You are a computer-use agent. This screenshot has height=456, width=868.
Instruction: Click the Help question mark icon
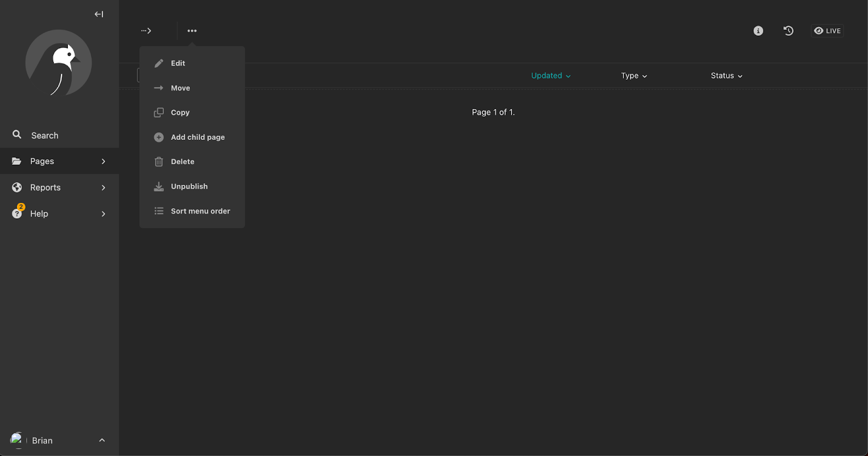pos(17,214)
